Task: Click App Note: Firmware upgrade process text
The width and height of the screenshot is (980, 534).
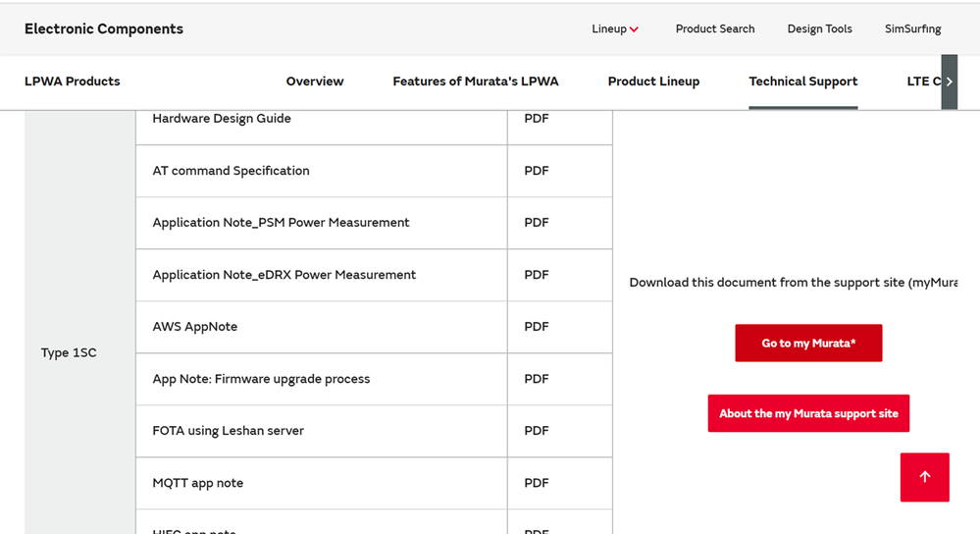Action: (261, 379)
